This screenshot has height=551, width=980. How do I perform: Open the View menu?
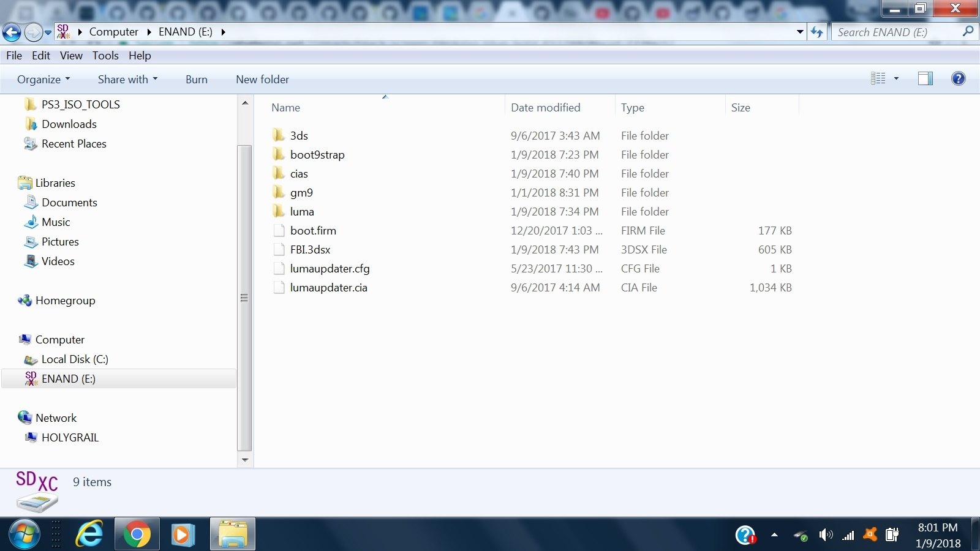71,55
